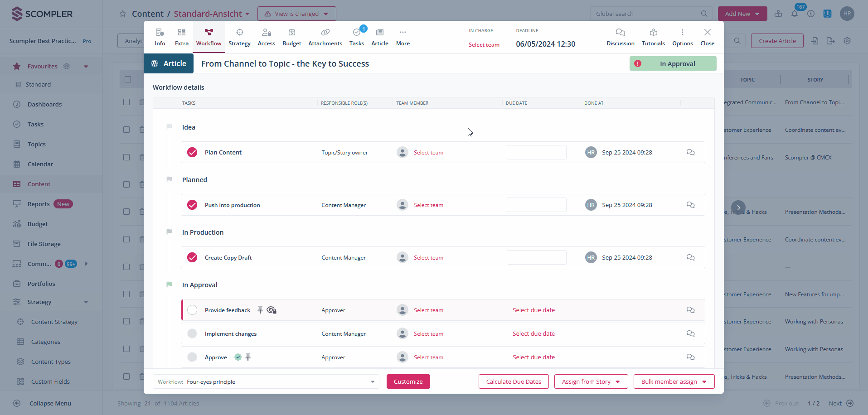Uncheck the completed Plan Content task
This screenshot has width=868, height=415.
[x=192, y=153]
